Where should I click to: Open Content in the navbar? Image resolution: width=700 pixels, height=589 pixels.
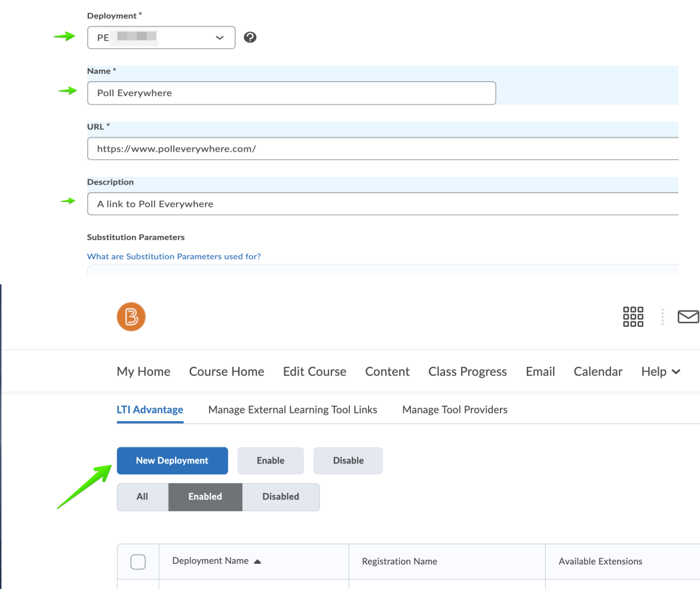click(388, 372)
